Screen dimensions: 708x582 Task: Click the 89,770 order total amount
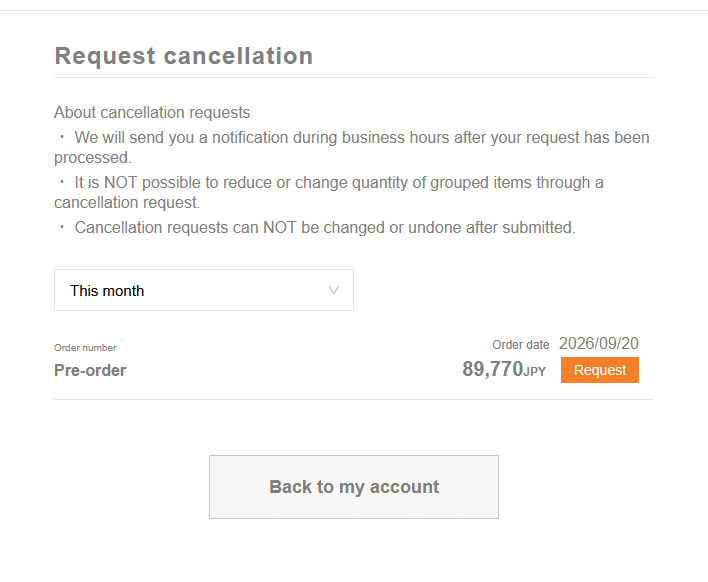pyautogui.click(x=493, y=369)
